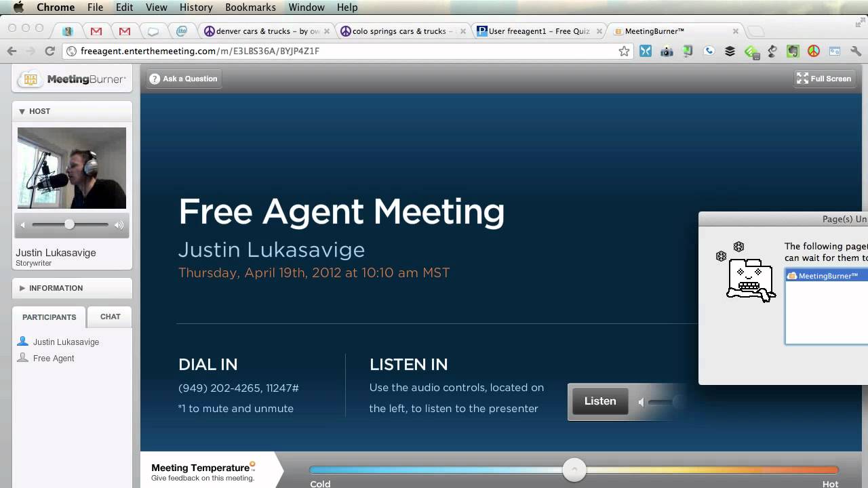Click the gray Free Agent participant icon

pyautogui.click(x=23, y=358)
